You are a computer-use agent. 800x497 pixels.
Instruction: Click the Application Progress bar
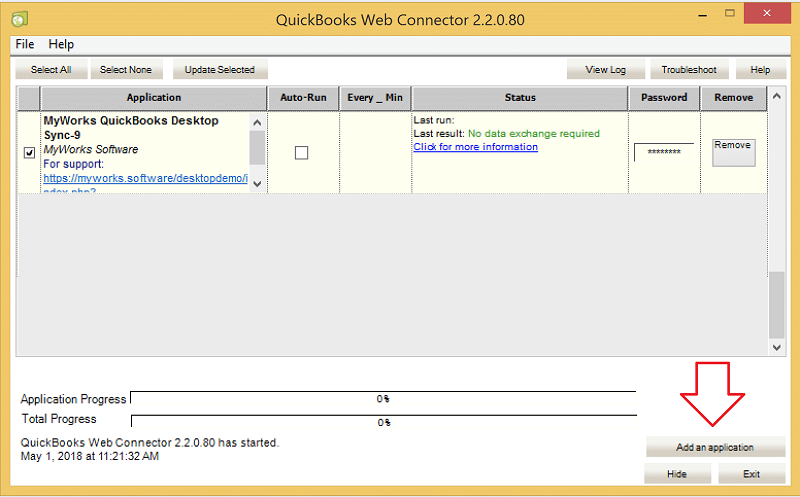pos(383,399)
